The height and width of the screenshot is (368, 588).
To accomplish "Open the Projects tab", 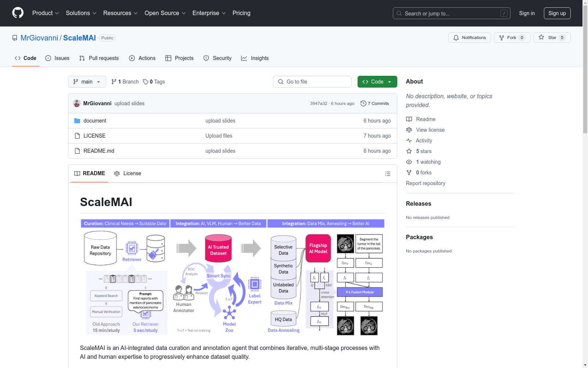I will point(179,58).
